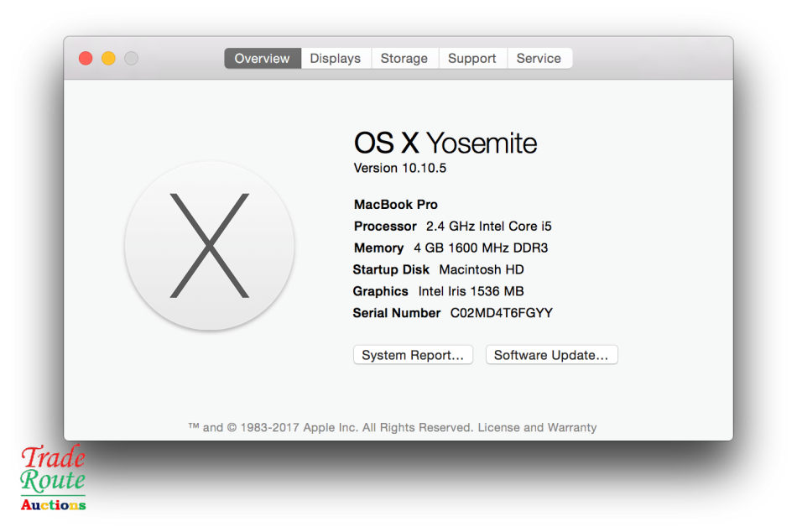Screen dimensions: 797x532
Task: Click the Trade Route Auctions logo
Action: click(x=52, y=478)
